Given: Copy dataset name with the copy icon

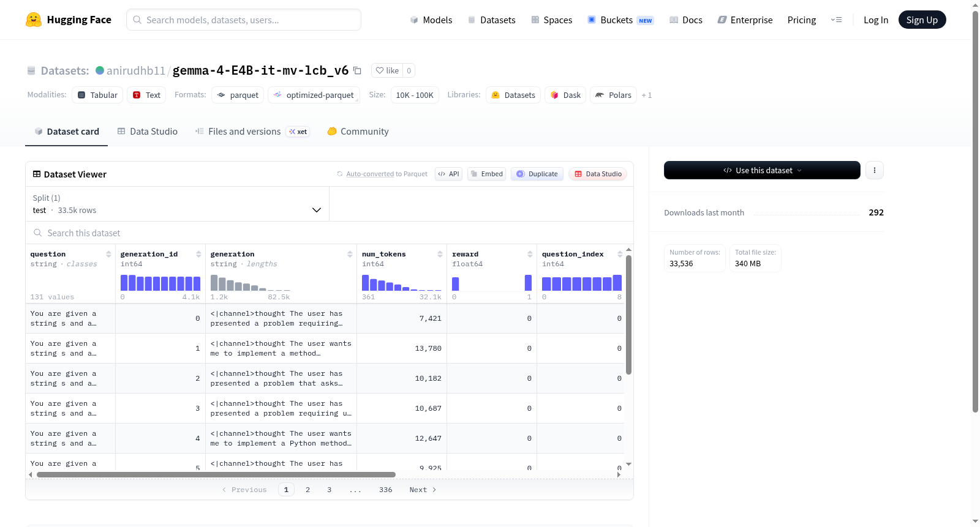Looking at the screenshot, I should [x=357, y=71].
